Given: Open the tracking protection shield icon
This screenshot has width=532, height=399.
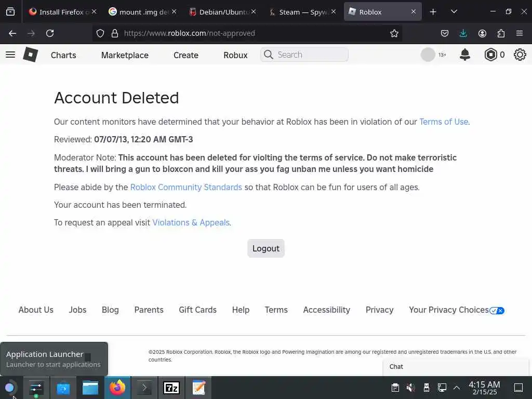Looking at the screenshot, I should [x=100, y=33].
